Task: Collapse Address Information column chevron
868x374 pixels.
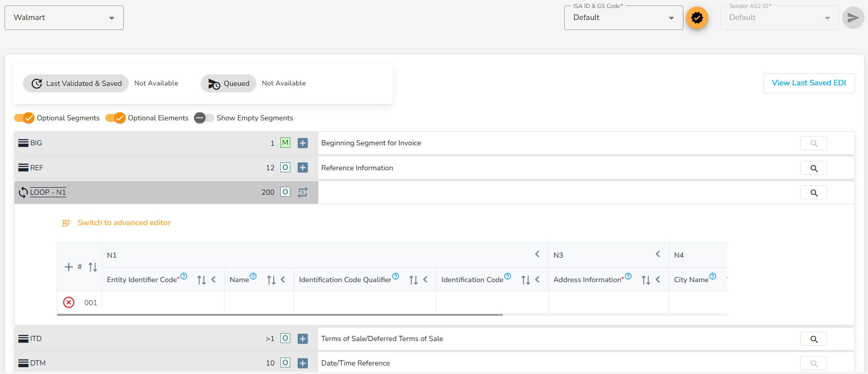Action: tap(658, 280)
